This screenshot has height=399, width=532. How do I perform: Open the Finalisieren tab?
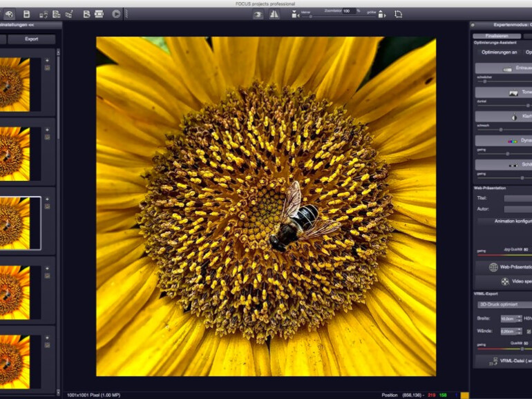coord(497,36)
